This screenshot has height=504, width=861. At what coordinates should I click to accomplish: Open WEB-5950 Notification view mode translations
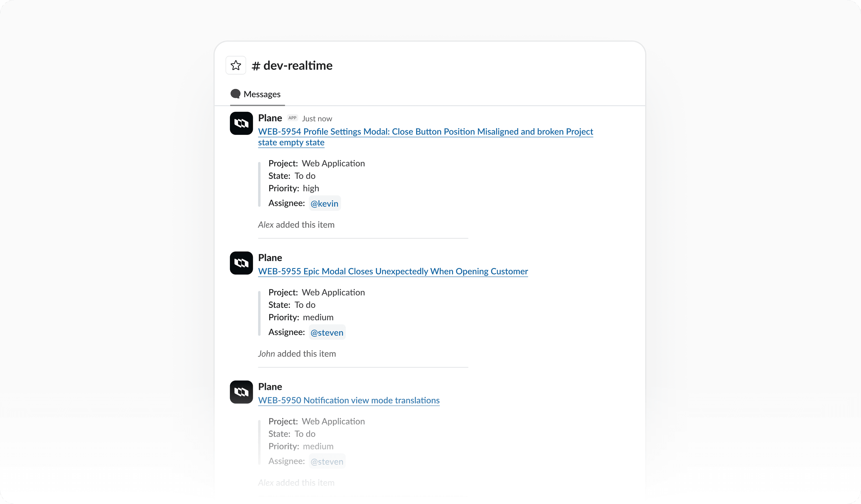pyautogui.click(x=348, y=400)
